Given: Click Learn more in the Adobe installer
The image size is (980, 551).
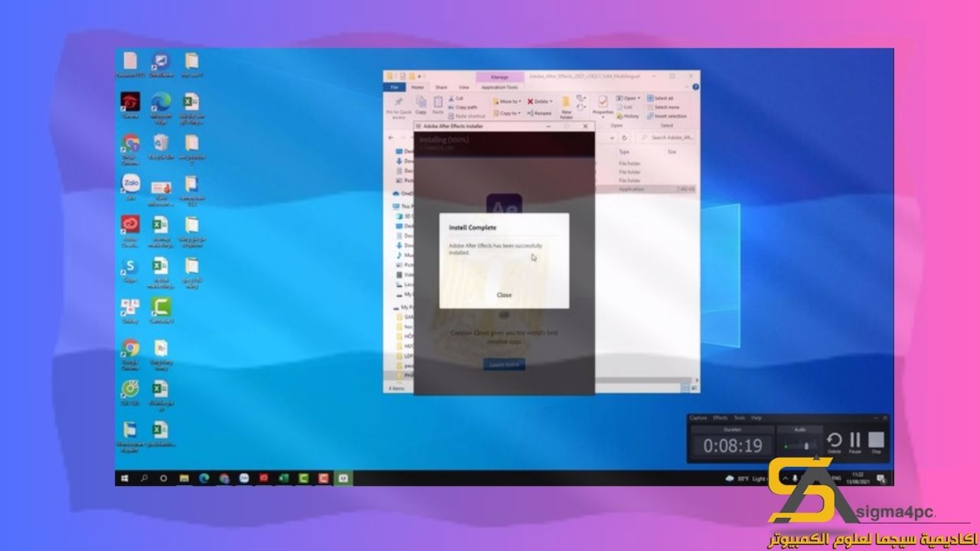Looking at the screenshot, I should click(504, 365).
